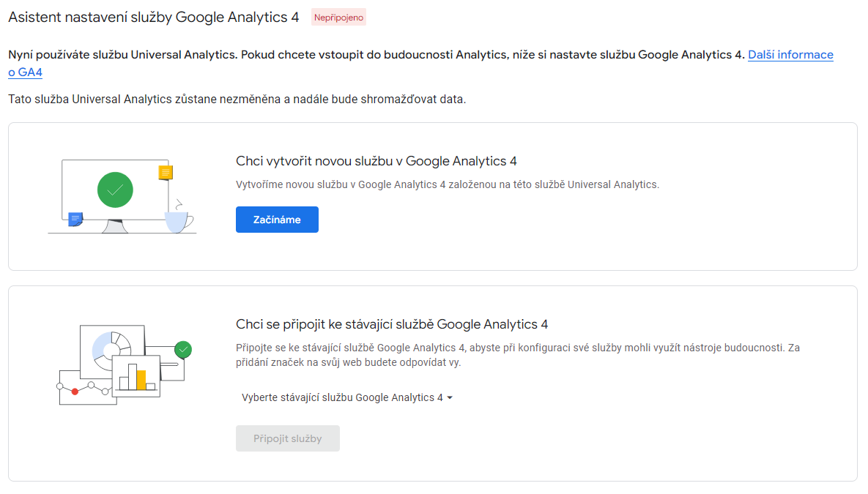Click the small green check badge beside the charts
868x494 pixels.
click(x=183, y=349)
